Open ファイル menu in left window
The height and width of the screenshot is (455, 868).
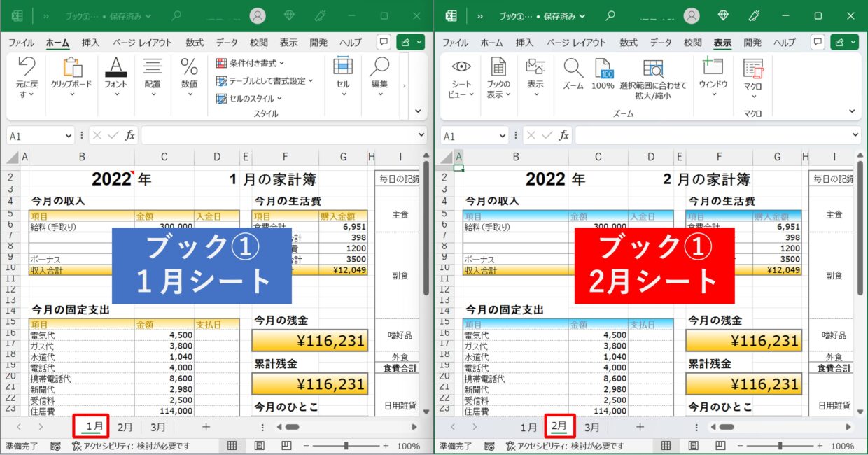(22, 43)
